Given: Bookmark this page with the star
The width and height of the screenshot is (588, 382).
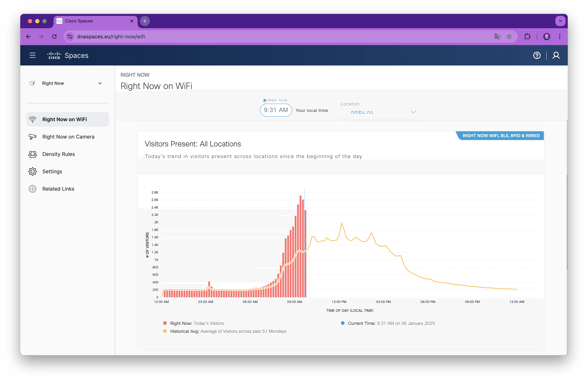Looking at the screenshot, I should pyautogui.click(x=509, y=37).
